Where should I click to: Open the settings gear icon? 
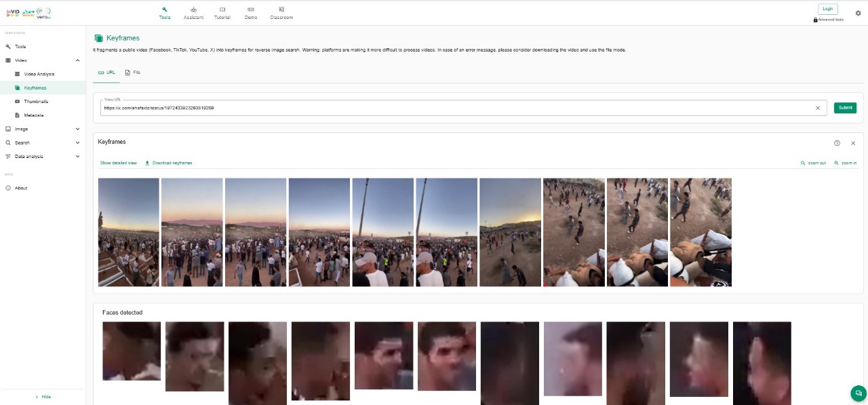858,13
